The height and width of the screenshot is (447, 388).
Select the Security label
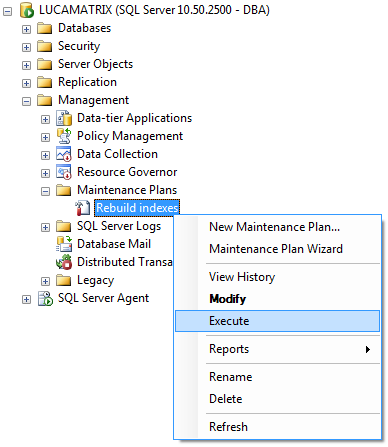[79, 46]
